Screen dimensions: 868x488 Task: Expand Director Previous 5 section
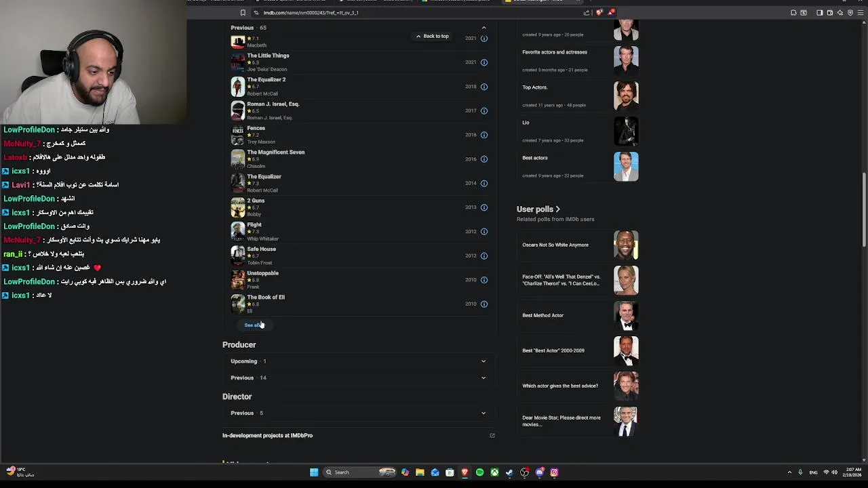[x=484, y=413]
